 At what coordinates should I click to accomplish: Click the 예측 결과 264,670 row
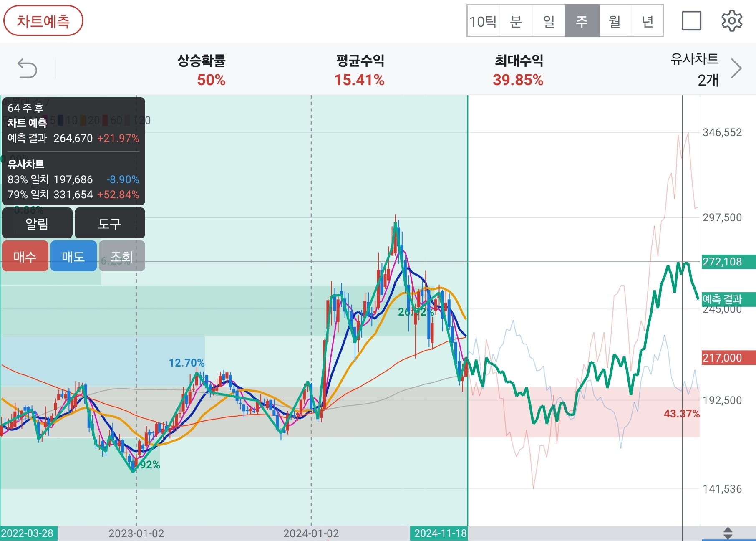[x=73, y=138]
